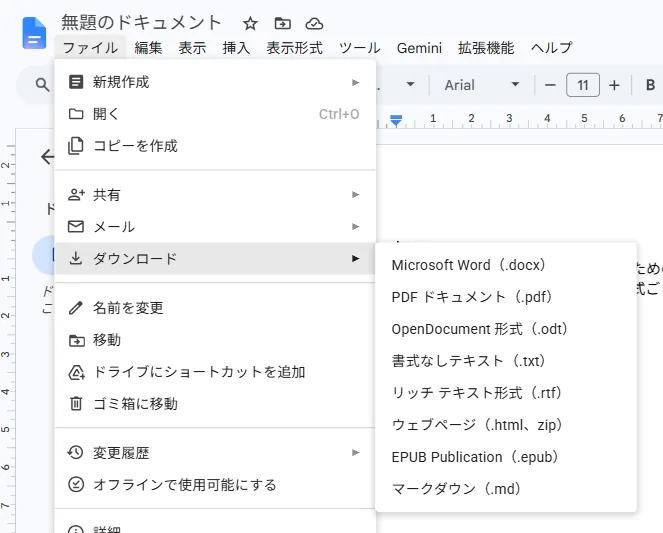This screenshot has height=533, width=663.
Task: Star the document with the star icon
Action: pyautogui.click(x=250, y=24)
